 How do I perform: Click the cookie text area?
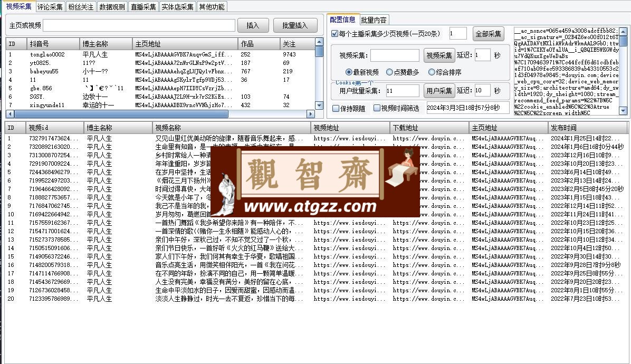coord(566,72)
